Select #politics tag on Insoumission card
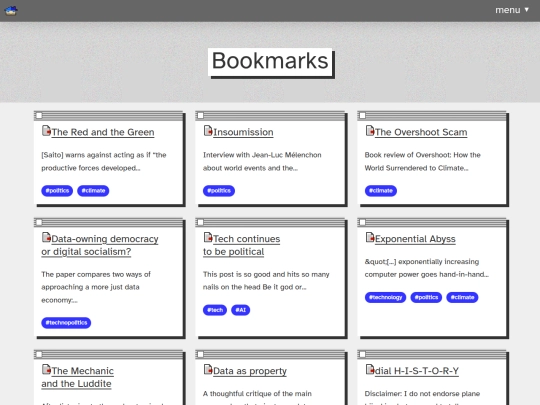 pyautogui.click(x=219, y=191)
